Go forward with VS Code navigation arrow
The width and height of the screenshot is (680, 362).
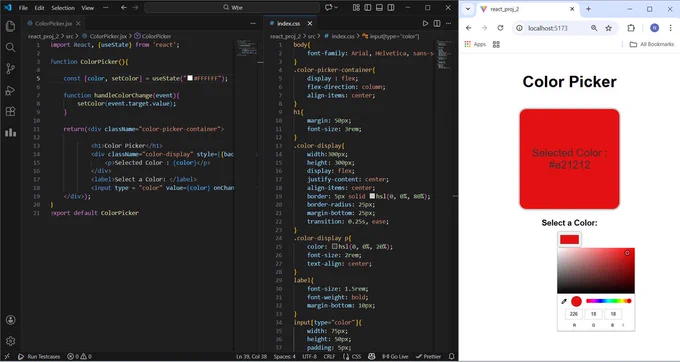pyautogui.click(x=135, y=7)
